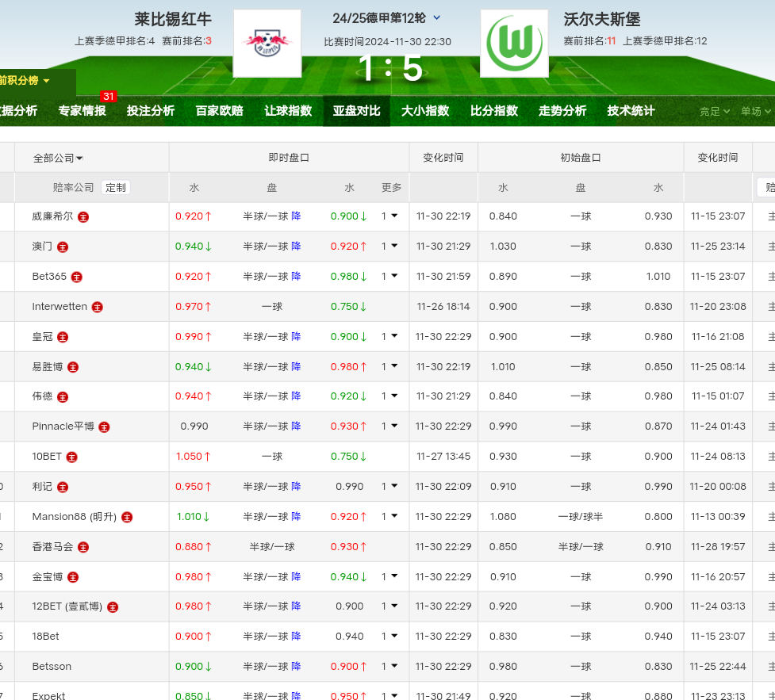Click the RB Leipzig team logo
This screenshot has width=775, height=700.
[267, 44]
